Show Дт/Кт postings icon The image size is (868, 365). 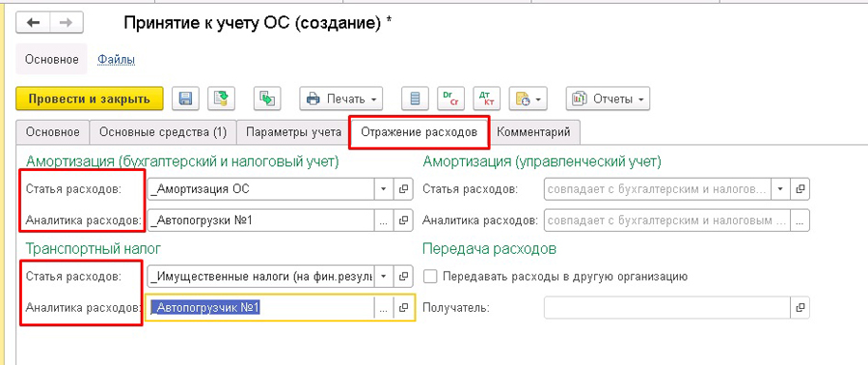click(487, 98)
